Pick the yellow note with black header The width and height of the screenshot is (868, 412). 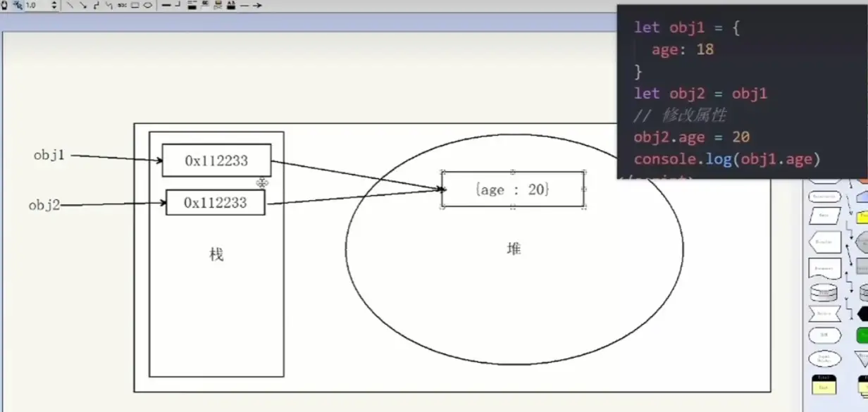coord(824,384)
